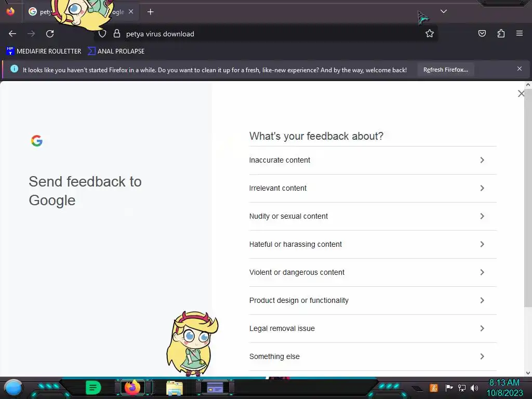This screenshot has width=532, height=399.
Task: List all tabs with the chevron
Action: [444, 11]
